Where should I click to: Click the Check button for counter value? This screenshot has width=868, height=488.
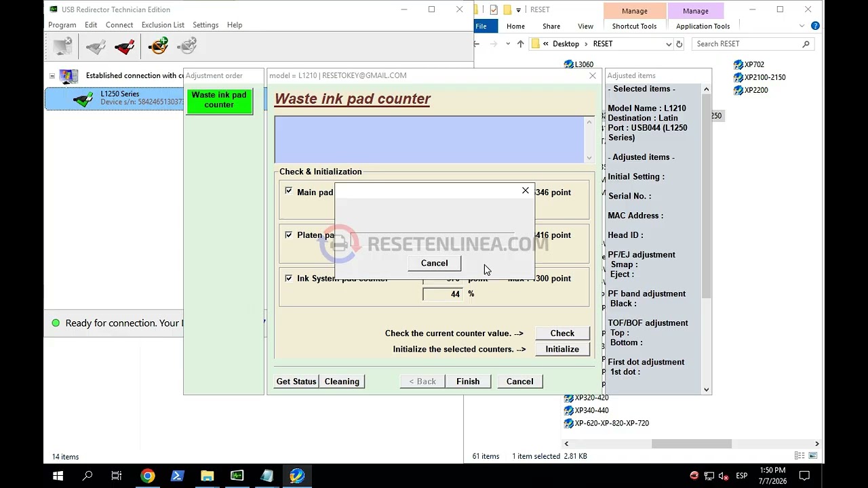(x=562, y=333)
